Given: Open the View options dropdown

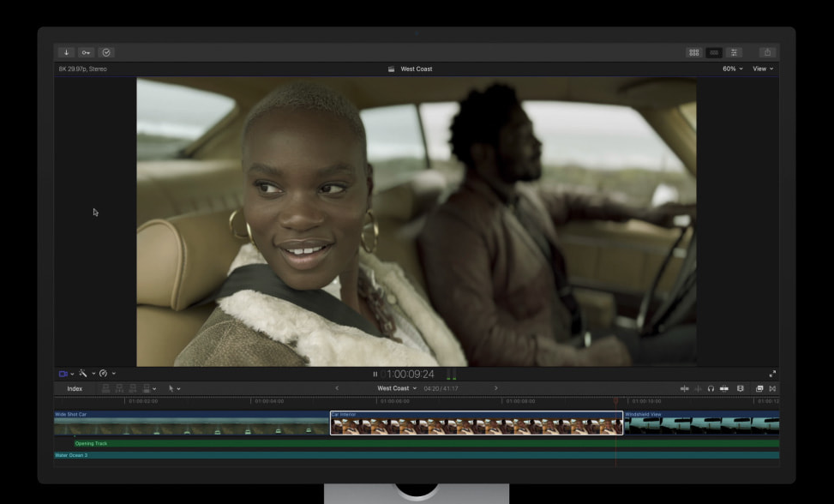Looking at the screenshot, I should 762,69.
